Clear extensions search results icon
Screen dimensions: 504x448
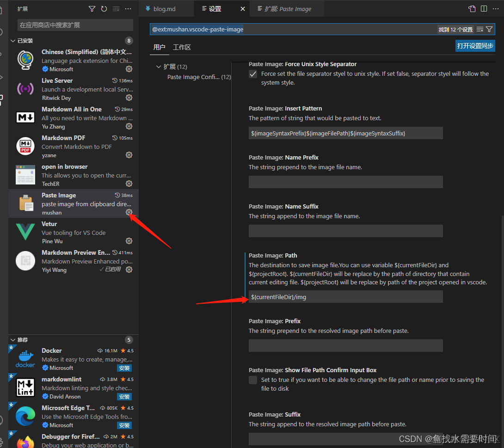click(x=116, y=9)
